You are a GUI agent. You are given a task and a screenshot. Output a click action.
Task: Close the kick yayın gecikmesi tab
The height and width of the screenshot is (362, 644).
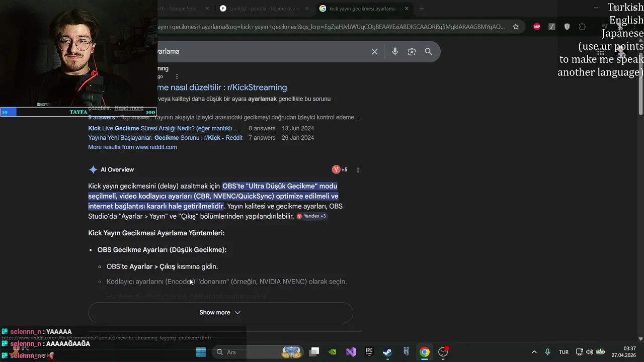(x=407, y=9)
